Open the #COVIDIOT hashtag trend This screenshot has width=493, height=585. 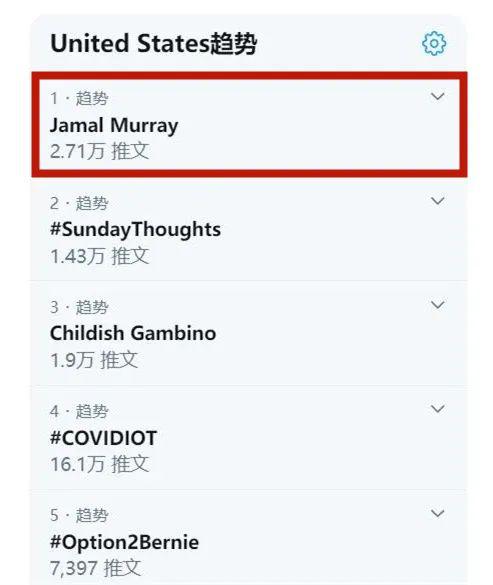click(103, 438)
